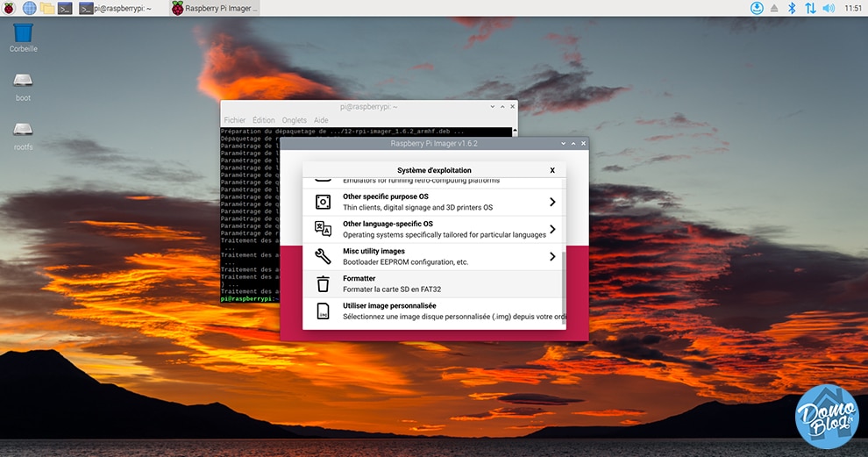Choose Misc utility images entry
This screenshot has width=868, height=457.
pos(434,256)
